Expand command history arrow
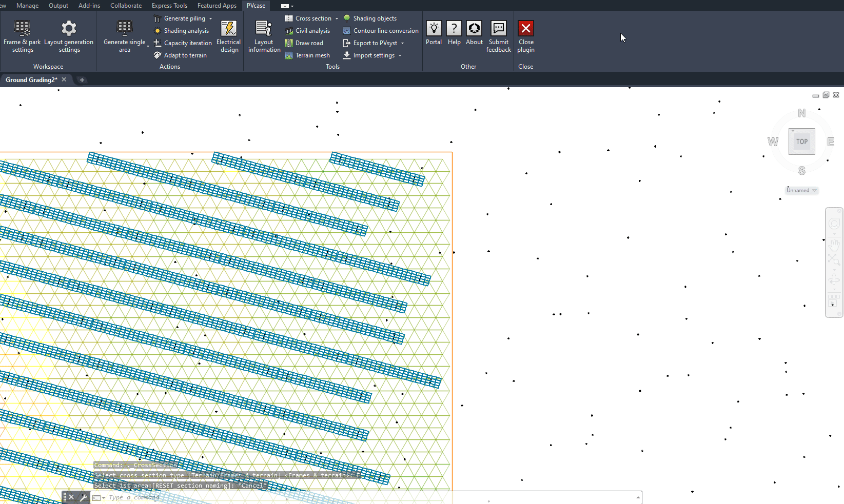This screenshot has height=504, width=844. pyautogui.click(x=638, y=497)
